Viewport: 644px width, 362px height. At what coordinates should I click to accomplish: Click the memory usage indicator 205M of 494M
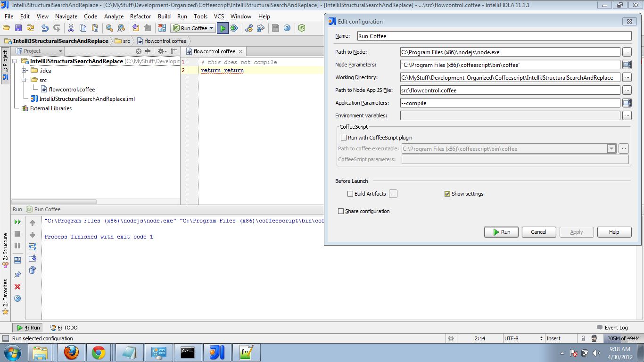click(623, 338)
